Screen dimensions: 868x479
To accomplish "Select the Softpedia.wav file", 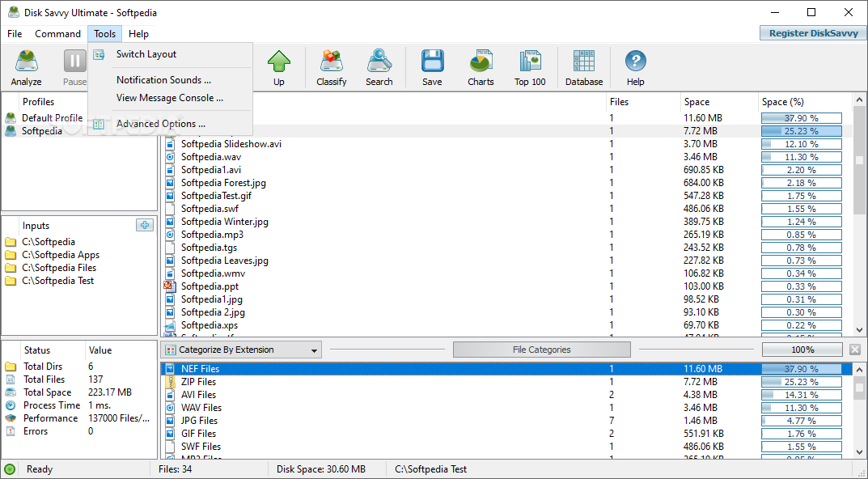I will click(x=211, y=157).
